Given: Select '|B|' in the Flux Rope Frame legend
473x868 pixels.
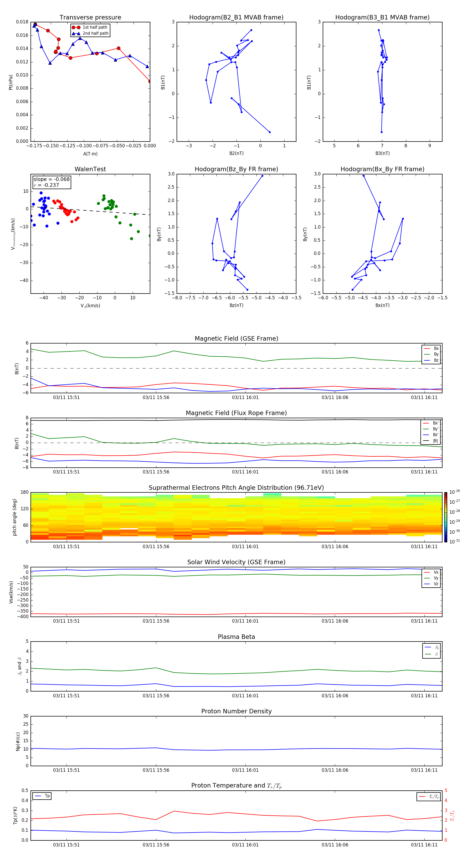Looking at the screenshot, I should (x=431, y=441).
